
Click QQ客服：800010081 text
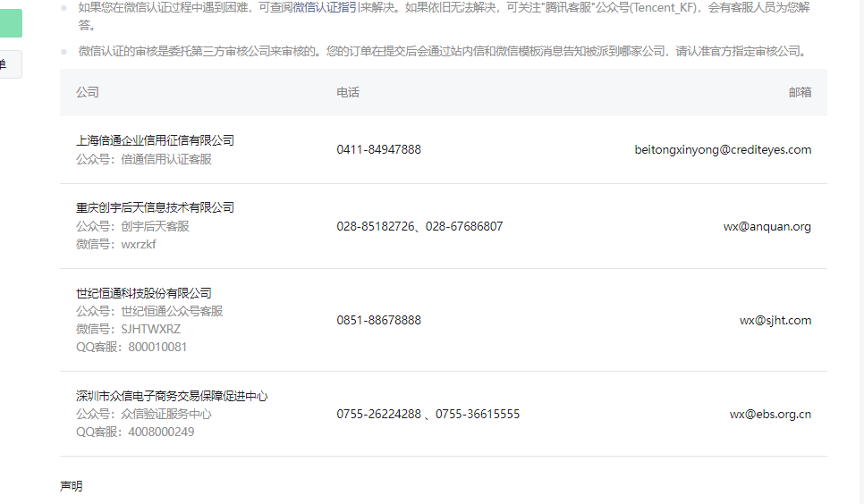point(131,347)
